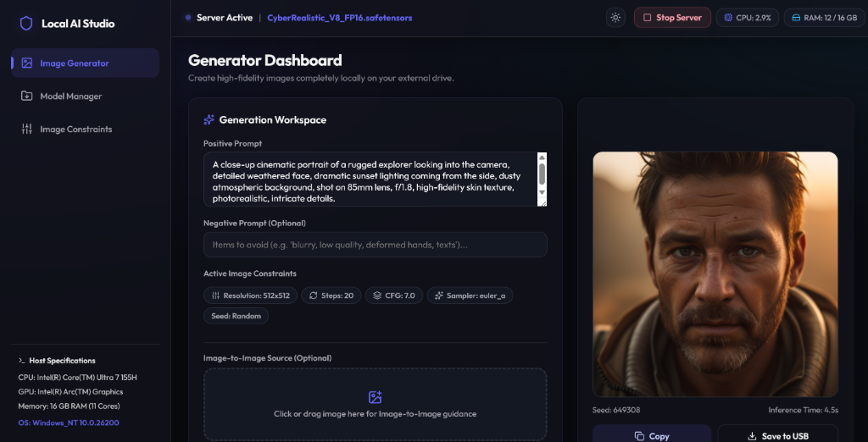Click the Image Constraints sliders icon
Image resolution: width=868 pixels, height=442 pixels.
(x=26, y=130)
